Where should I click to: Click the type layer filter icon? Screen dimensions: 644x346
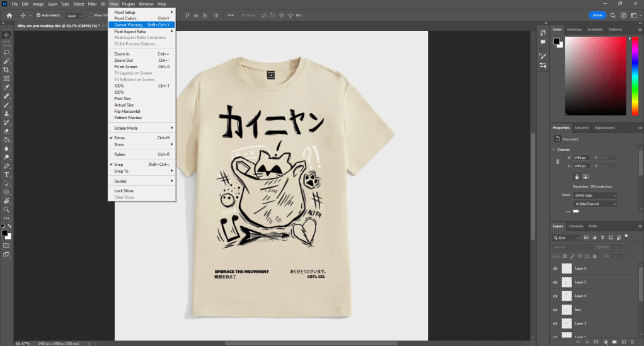pos(602,238)
